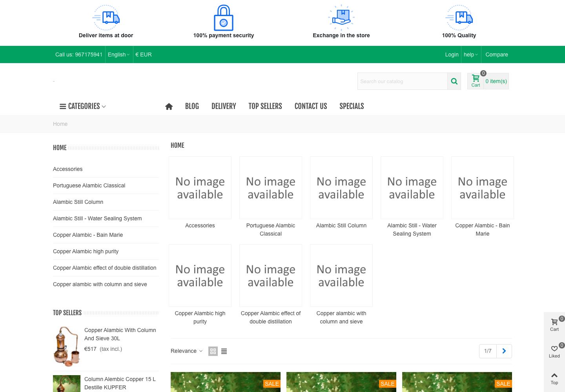Open the BLOG menu item
This screenshot has width=565, height=392.
tap(192, 106)
